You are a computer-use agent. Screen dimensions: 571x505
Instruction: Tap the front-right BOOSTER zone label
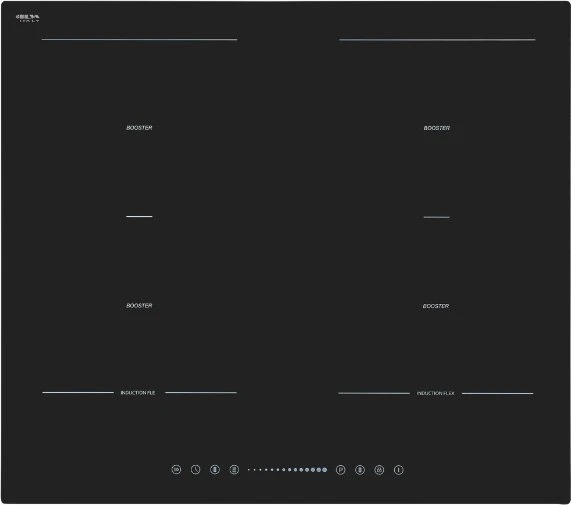click(x=436, y=306)
